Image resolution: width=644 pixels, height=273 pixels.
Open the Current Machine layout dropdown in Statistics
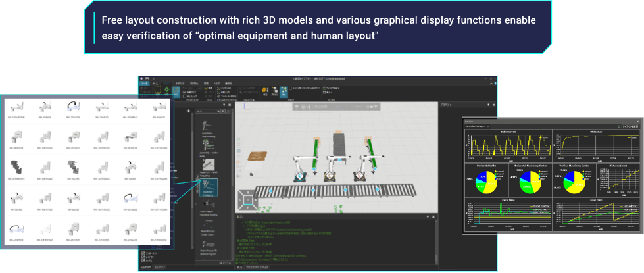point(484,125)
